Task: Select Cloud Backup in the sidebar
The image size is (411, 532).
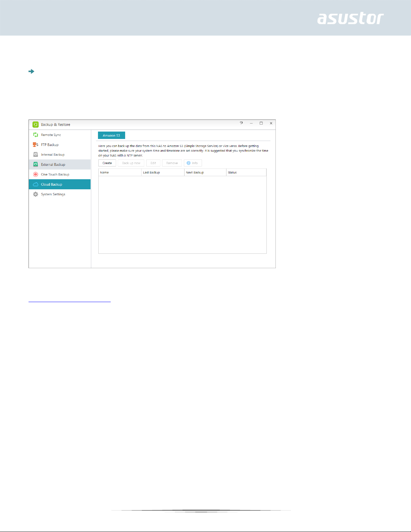Action: pyautogui.click(x=60, y=184)
